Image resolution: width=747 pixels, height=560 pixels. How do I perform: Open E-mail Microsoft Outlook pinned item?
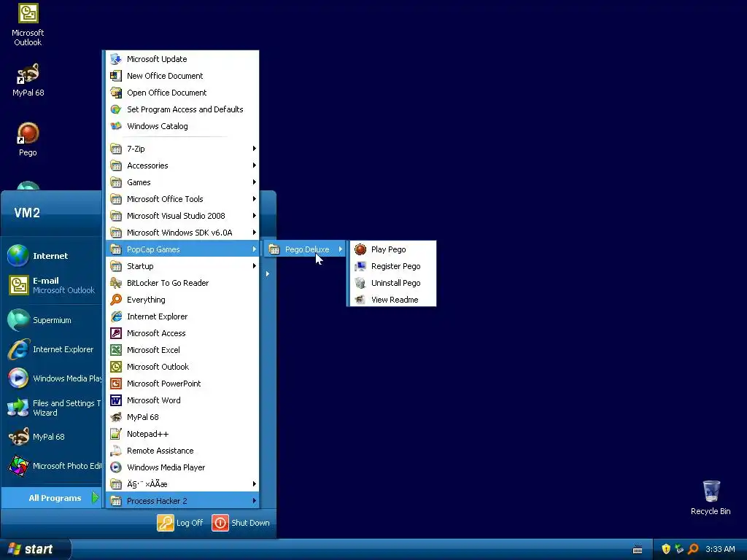pyautogui.click(x=52, y=285)
